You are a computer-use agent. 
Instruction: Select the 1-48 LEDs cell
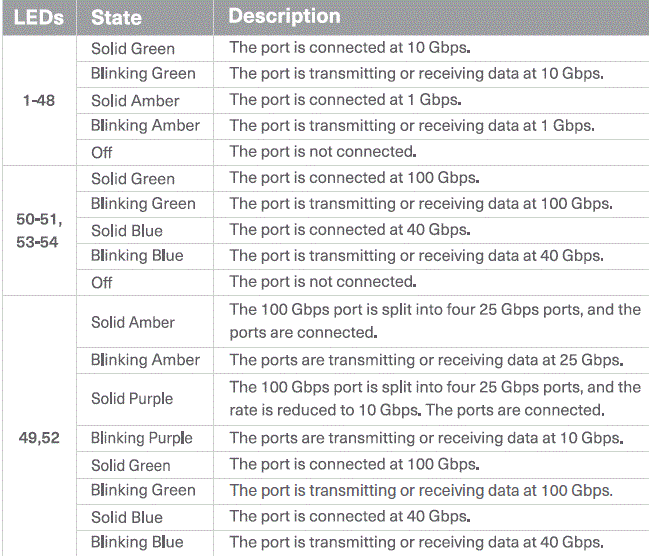tap(39, 100)
